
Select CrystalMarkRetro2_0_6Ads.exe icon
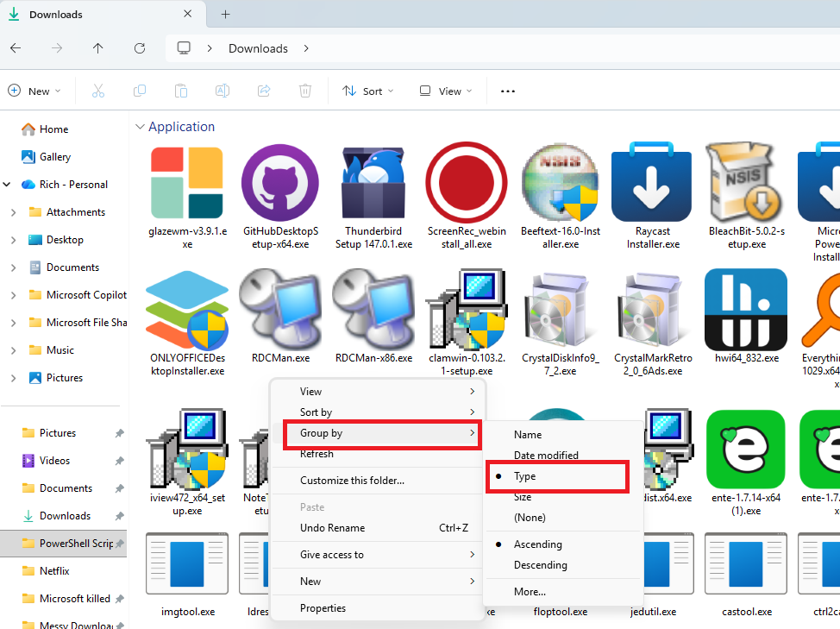coord(653,310)
